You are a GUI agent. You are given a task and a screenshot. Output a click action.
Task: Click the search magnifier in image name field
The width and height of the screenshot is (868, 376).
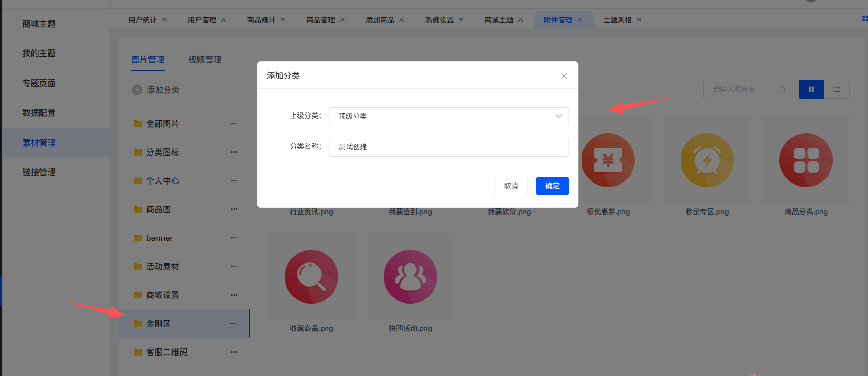pyautogui.click(x=782, y=89)
